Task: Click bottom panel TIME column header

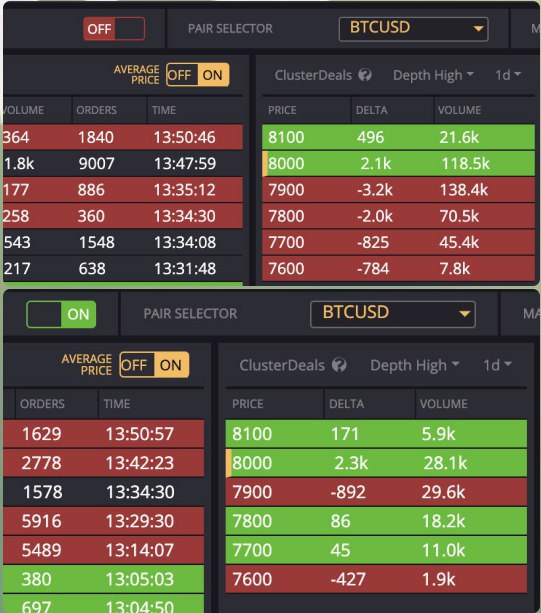Action: (x=116, y=403)
